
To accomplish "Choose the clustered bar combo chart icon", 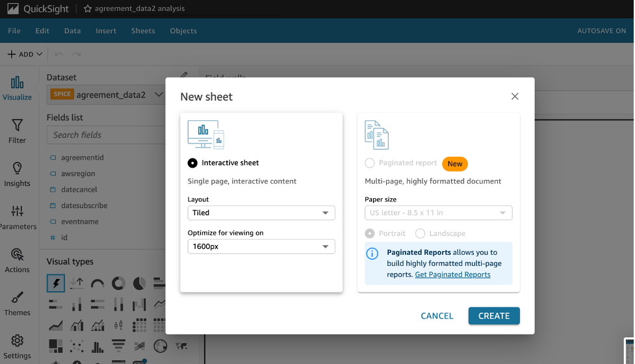I will point(77,325).
